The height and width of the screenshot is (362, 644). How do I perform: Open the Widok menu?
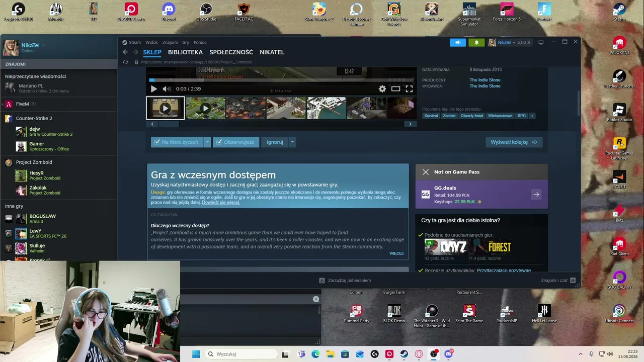click(151, 42)
